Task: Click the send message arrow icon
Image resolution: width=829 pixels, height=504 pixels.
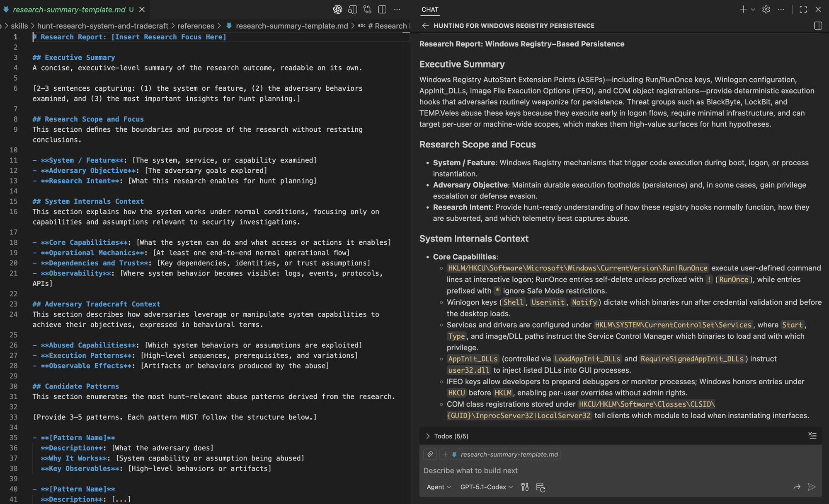Action: tap(812, 487)
